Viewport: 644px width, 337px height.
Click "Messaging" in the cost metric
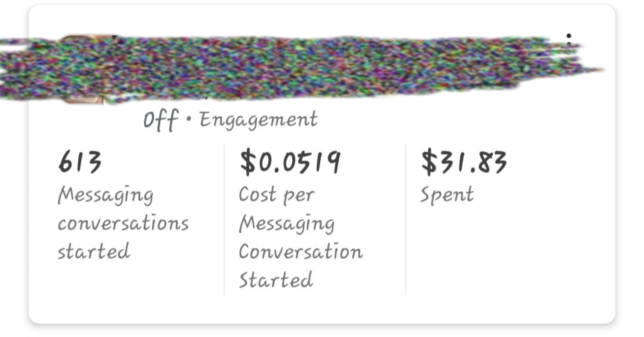pos(286,223)
